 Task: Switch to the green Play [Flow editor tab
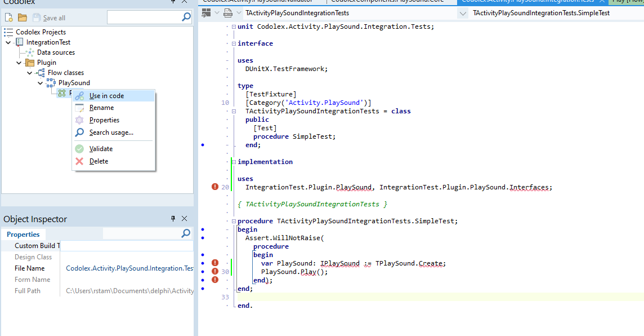point(626,2)
